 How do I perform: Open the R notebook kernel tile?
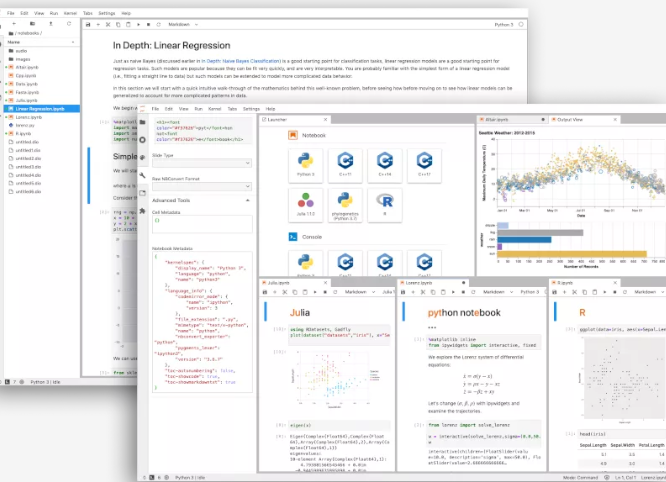(382, 207)
